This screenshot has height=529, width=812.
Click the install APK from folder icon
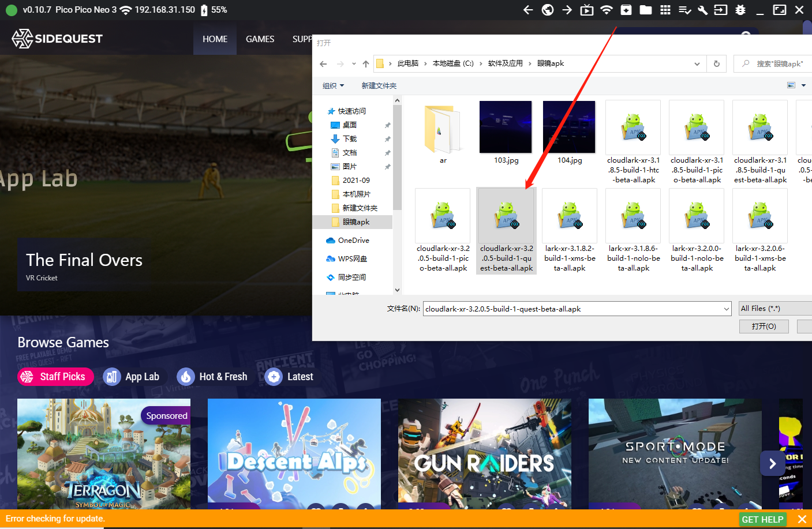626,10
